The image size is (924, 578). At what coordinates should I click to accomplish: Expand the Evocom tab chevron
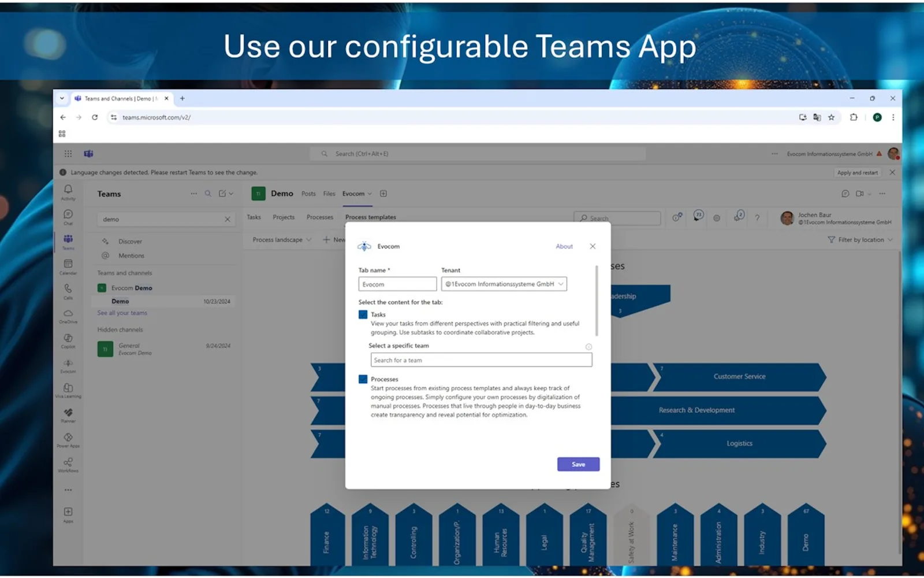click(x=370, y=194)
